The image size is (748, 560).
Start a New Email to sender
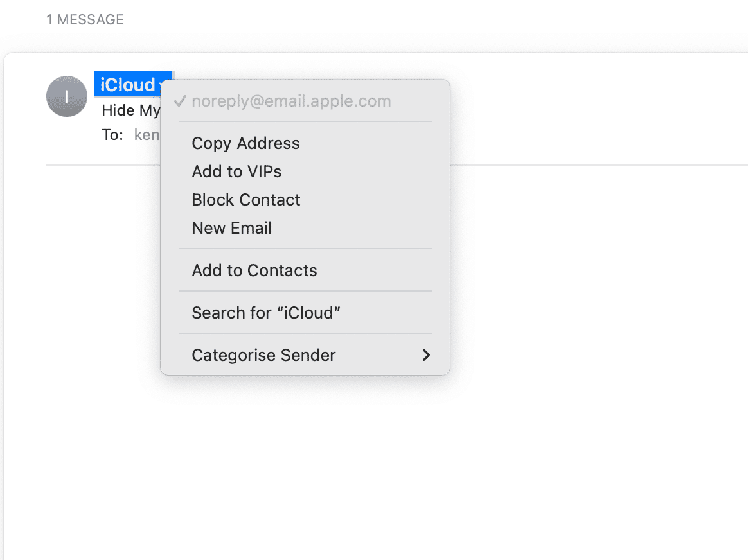(231, 228)
